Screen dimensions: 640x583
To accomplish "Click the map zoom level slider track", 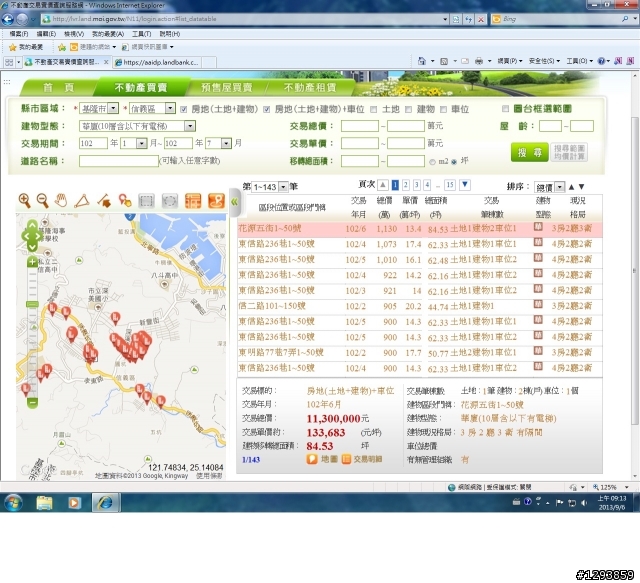I will pyautogui.click(x=32, y=333).
